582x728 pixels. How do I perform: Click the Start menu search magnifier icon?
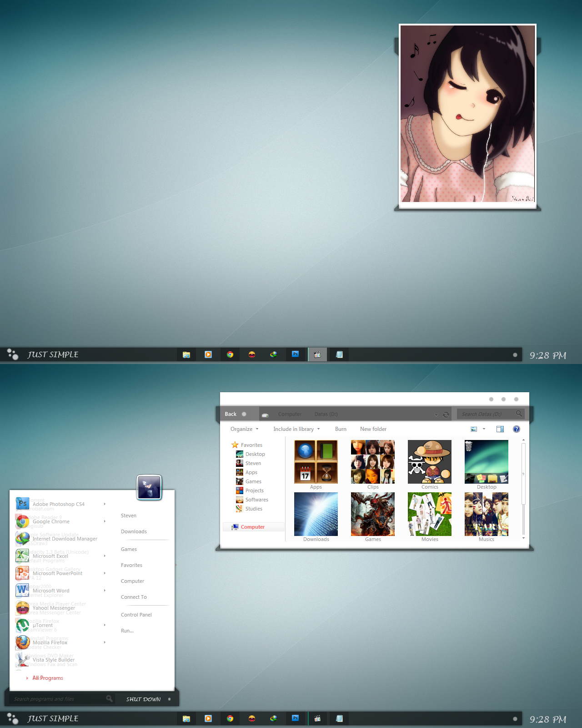pyautogui.click(x=109, y=698)
